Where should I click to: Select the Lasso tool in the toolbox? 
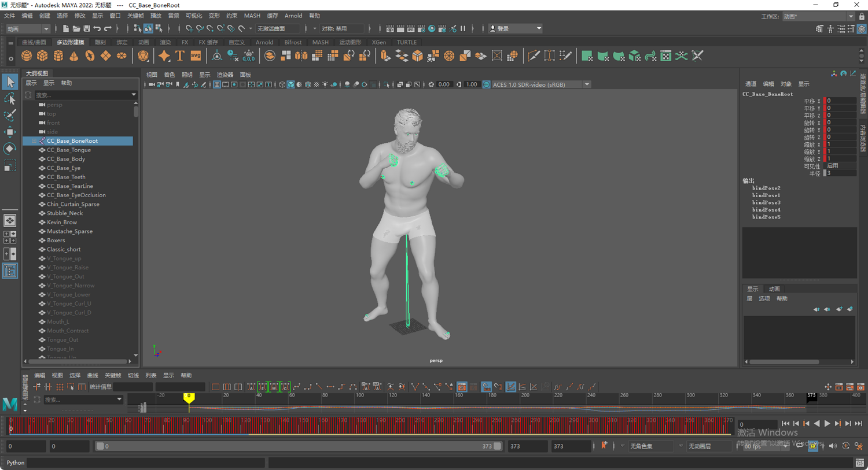tap(10, 98)
